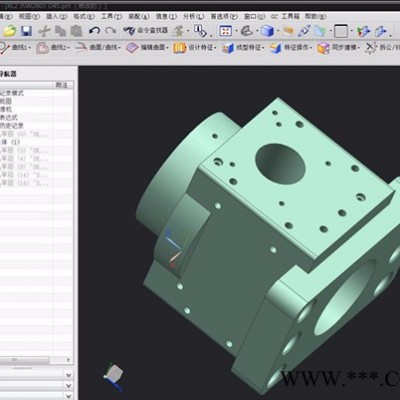Open the 插入(S) menu

pyautogui.click(x=57, y=16)
